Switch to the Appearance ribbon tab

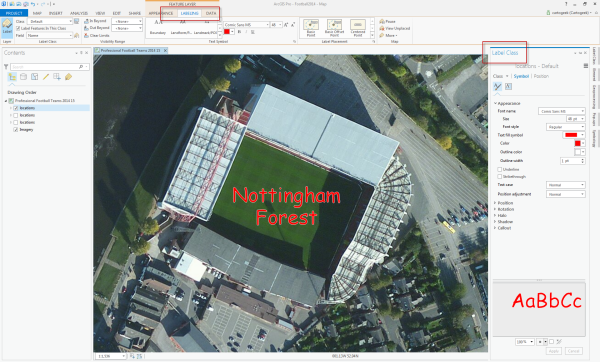tap(161, 13)
